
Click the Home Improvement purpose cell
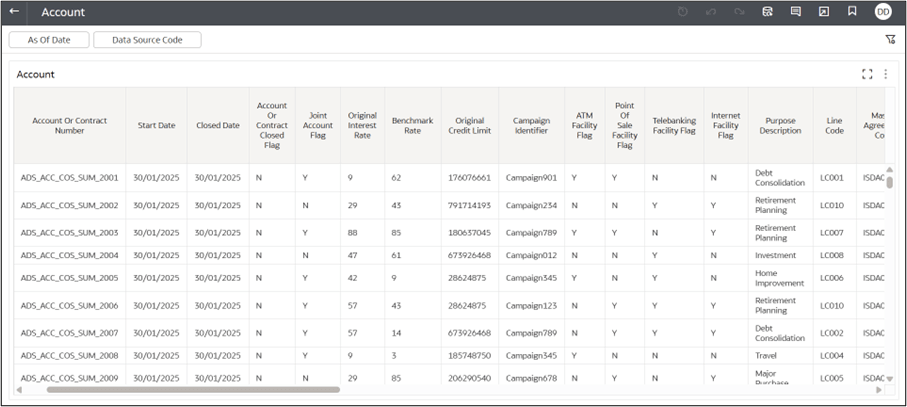[780, 278]
